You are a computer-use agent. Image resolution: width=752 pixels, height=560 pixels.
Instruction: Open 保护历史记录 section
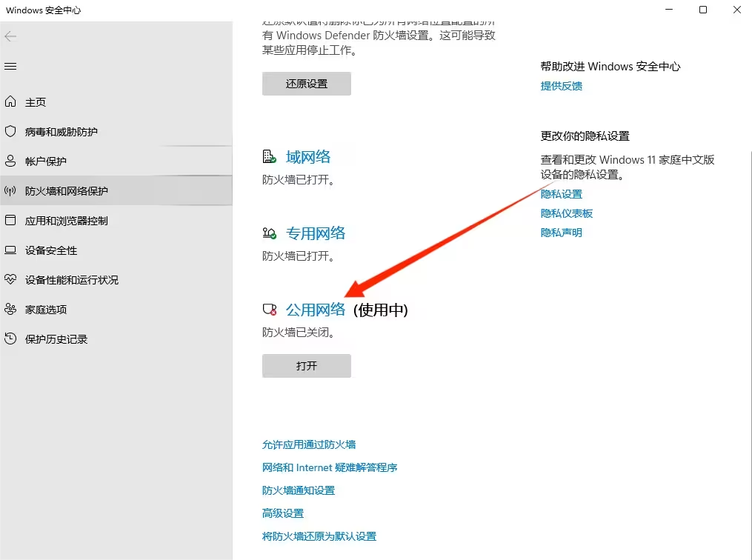click(116, 339)
